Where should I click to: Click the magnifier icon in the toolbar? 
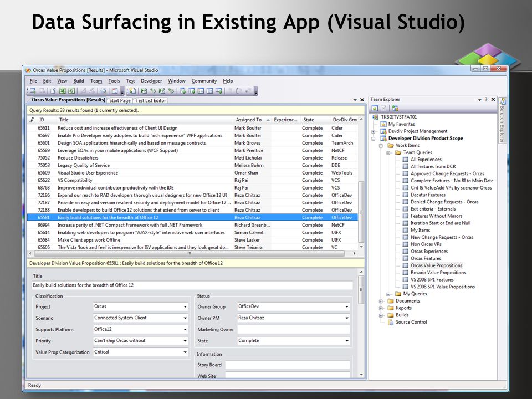click(x=103, y=91)
